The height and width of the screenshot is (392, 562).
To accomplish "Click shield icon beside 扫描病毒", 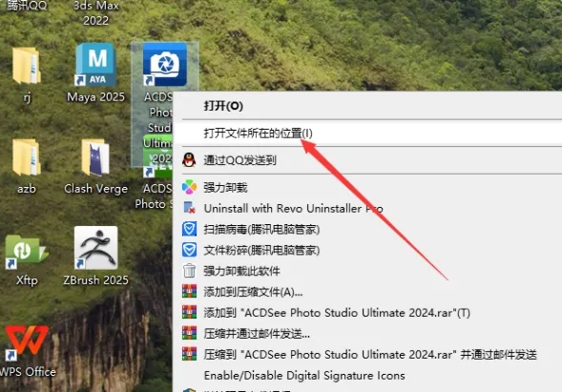I will coord(189,229).
